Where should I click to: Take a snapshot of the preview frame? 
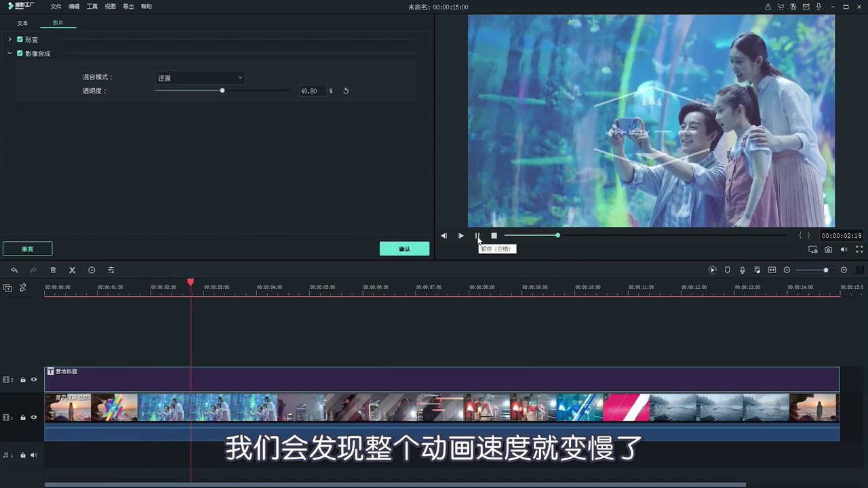click(x=828, y=249)
